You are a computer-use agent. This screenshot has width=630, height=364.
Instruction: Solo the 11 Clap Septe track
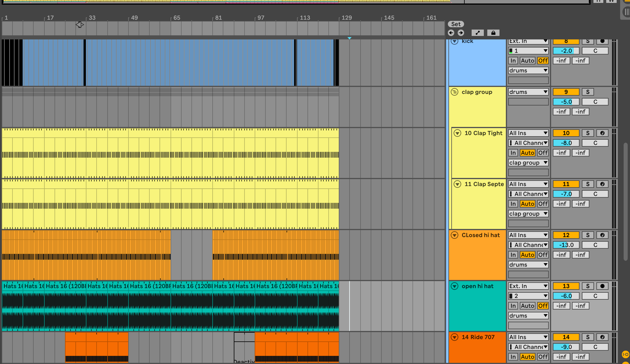click(588, 184)
